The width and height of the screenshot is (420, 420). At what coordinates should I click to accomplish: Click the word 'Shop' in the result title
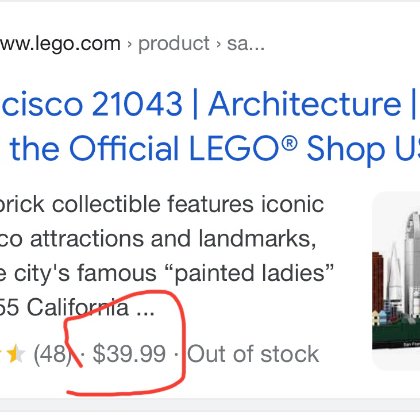click(345, 149)
